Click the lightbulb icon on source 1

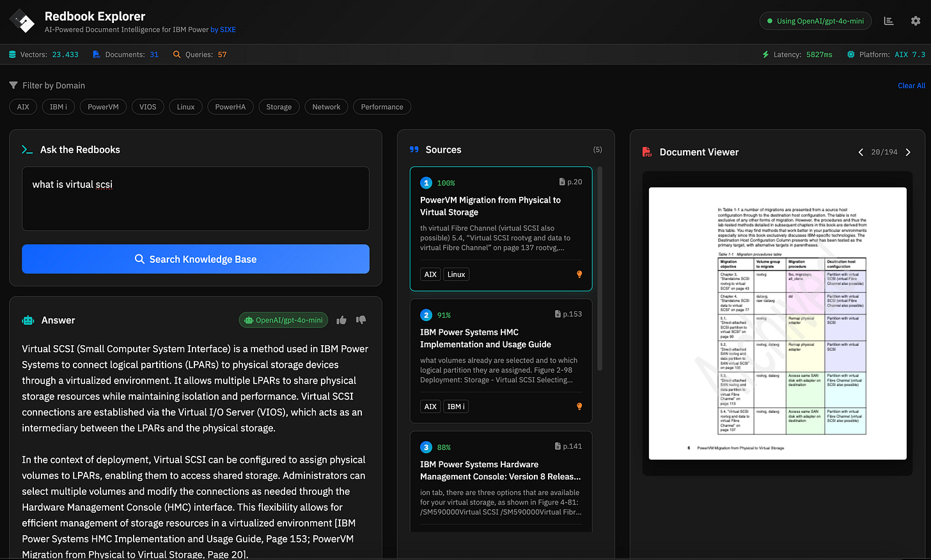[579, 274]
